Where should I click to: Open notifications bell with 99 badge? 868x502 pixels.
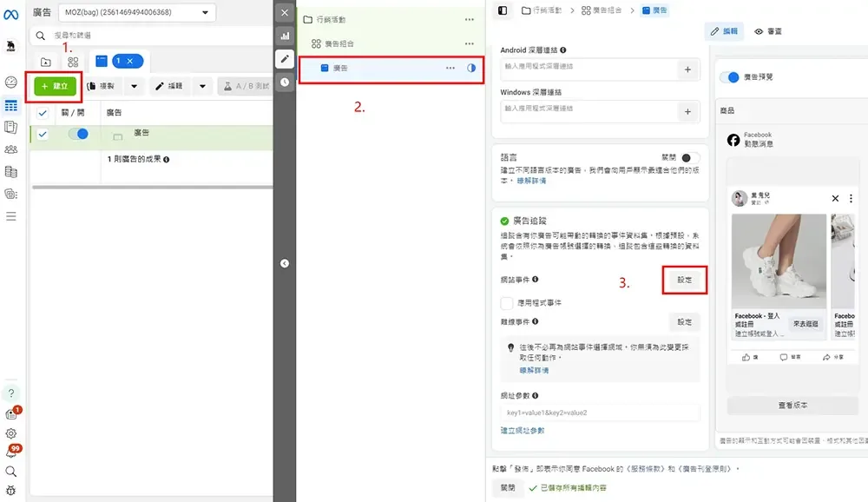pos(12,451)
